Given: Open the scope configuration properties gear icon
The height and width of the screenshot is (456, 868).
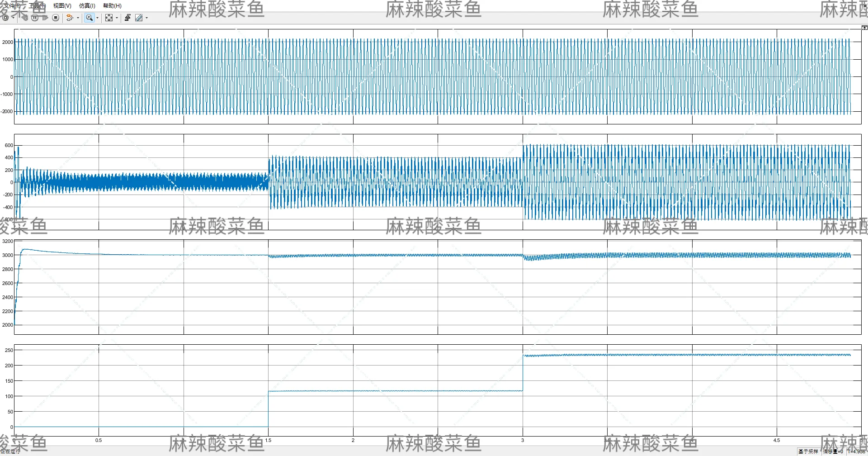Looking at the screenshot, I should pos(5,18).
